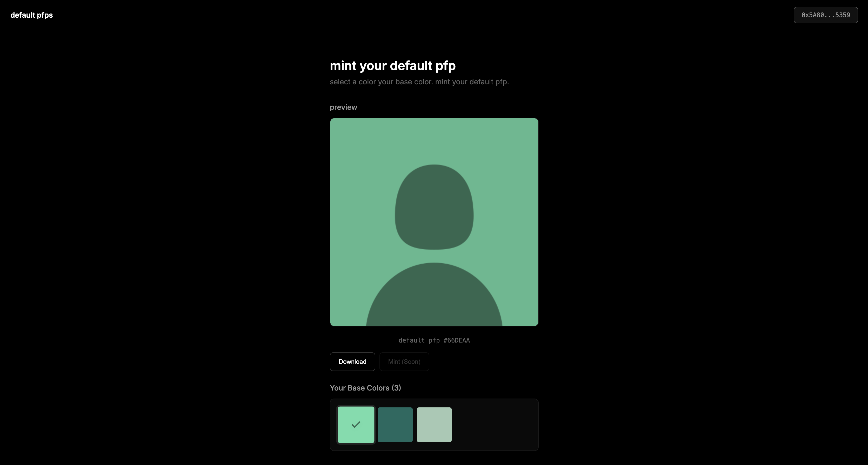868x465 pixels.
Task: Select the dark teal color swatch
Action: click(395, 425)
